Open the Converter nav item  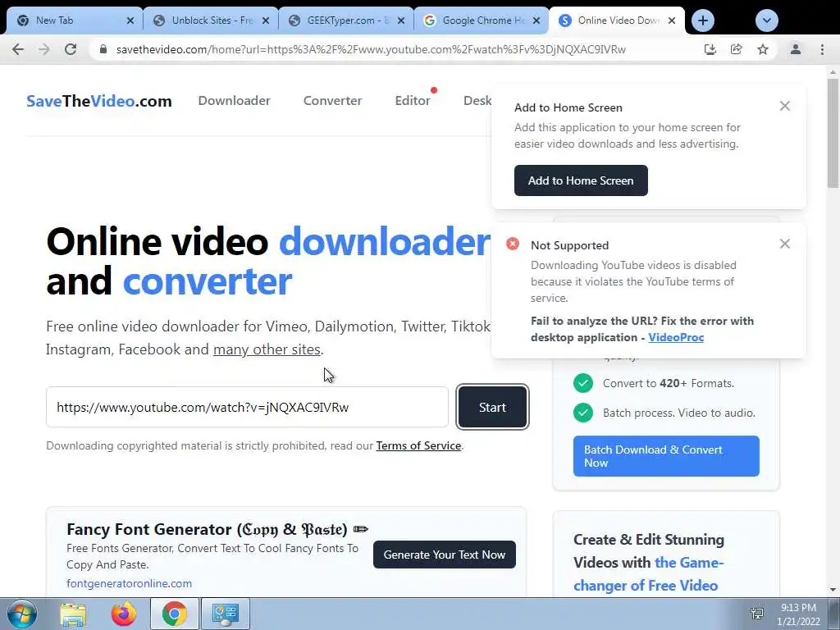point(333,101)
